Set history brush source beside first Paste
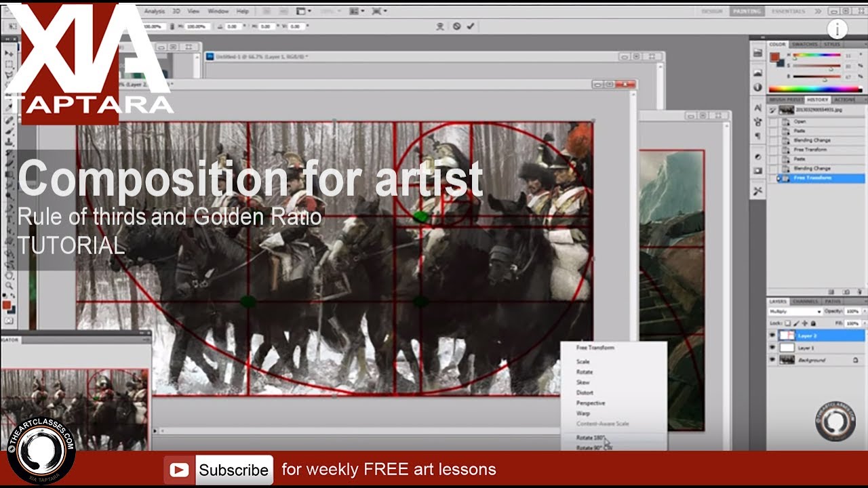 pyautogui.click(x=772, y=131)
